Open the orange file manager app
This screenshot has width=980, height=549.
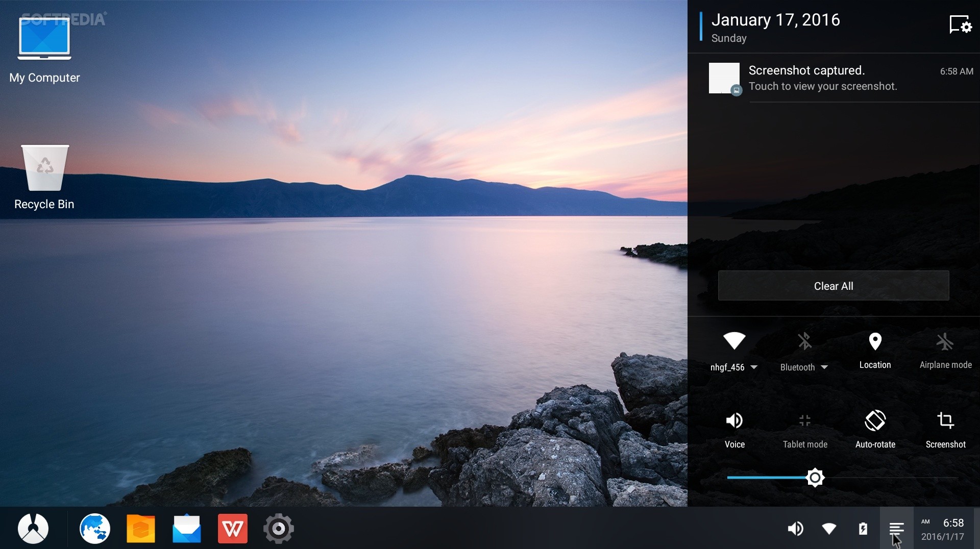pos(140,529)
